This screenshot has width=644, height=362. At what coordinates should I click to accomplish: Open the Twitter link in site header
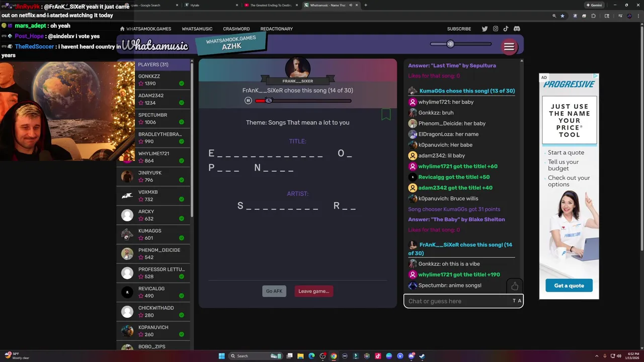tap(485, 29)
